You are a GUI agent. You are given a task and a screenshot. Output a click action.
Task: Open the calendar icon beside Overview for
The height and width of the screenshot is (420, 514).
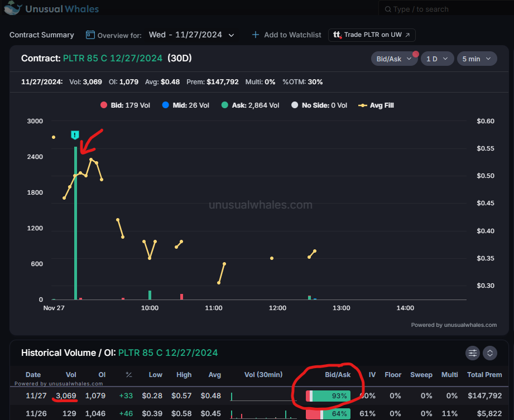point(90,35)
